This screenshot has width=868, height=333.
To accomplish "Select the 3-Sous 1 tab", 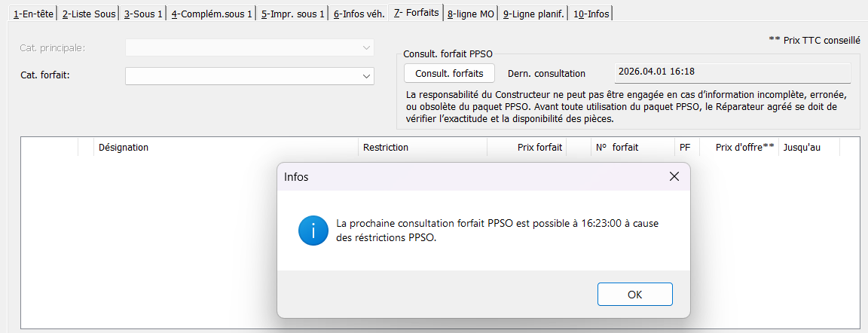I will click(143, 14).
